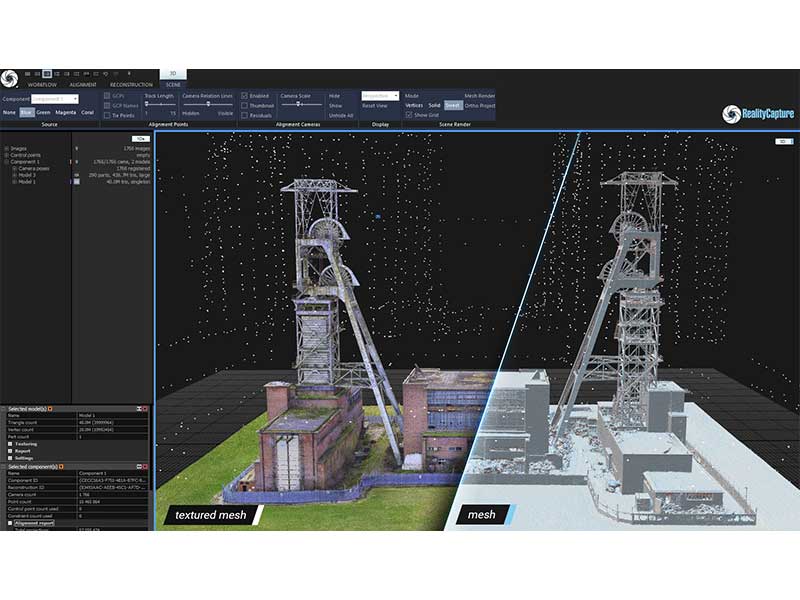Image resolution: width=800 pixels, height=600 pixels.
Task: Set source color to None
Action: pyautogui.click(x=9, y=113)
